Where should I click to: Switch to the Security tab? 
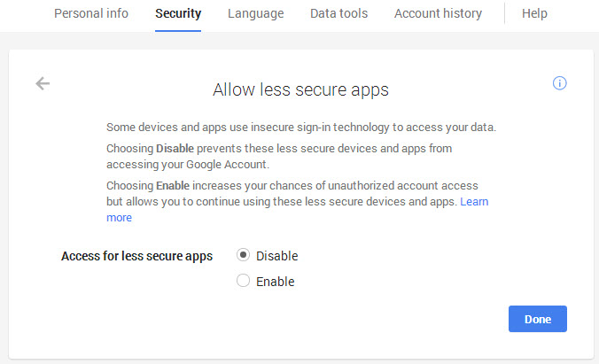tap(178, 13)
